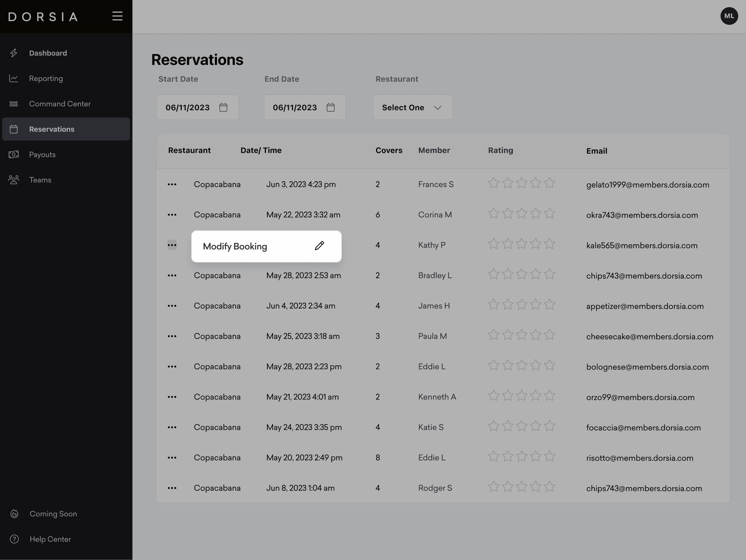Click the hamburger menu icon beside DORSIA
This screenshot has height=560, width=746.
tap(117, 16)
